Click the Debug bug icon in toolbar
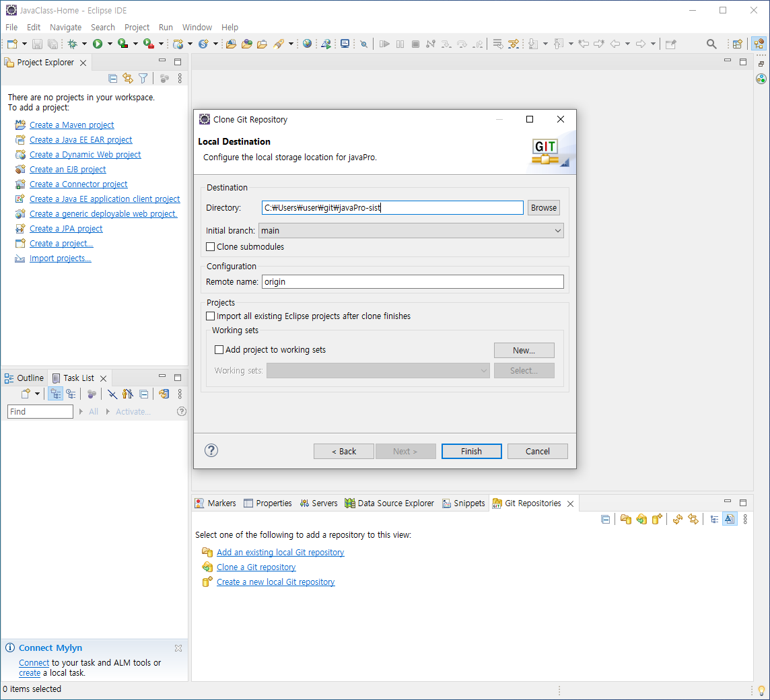 pyautogui.click(x=72, y=44)
